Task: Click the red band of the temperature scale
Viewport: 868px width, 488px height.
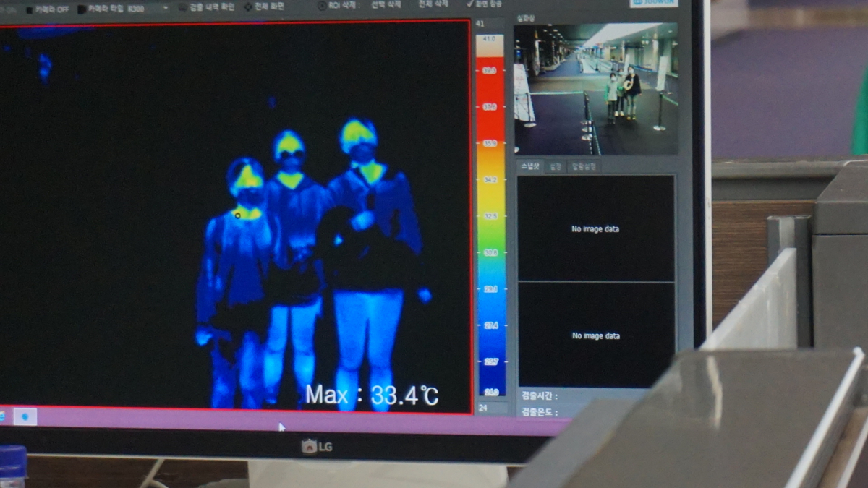Action: 490,101
